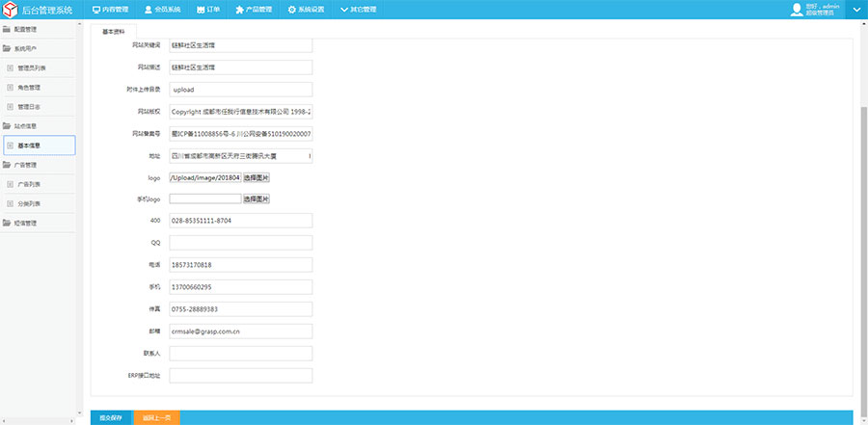Switch to the 基本资料 tab
This screenshot has width=868, height=425.
114,31
